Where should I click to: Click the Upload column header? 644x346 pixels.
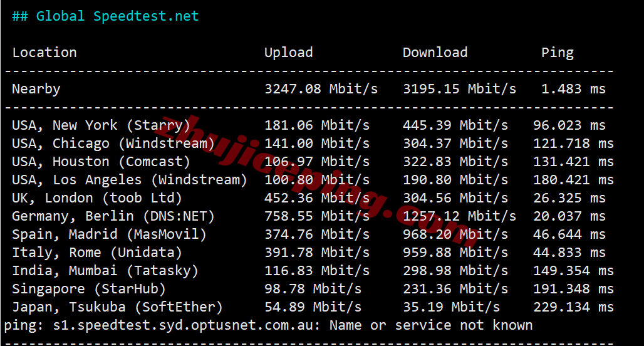(x=288, y=53)
